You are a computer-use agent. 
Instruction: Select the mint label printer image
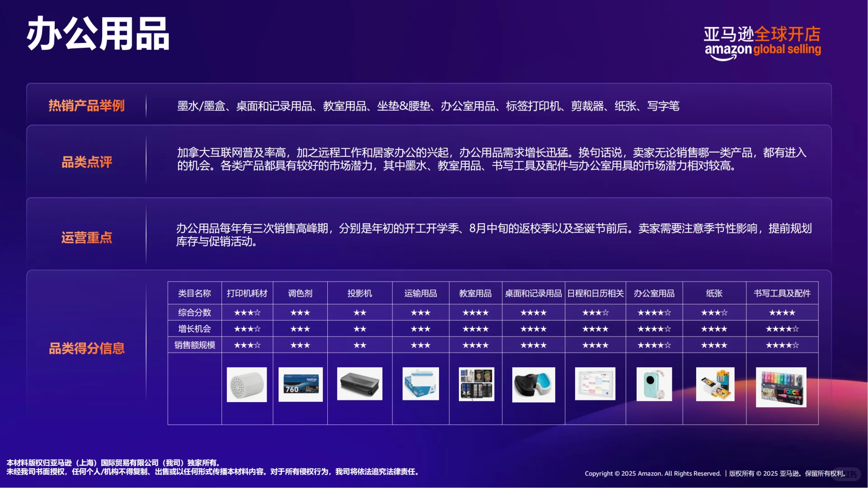(x=654, y=385)
